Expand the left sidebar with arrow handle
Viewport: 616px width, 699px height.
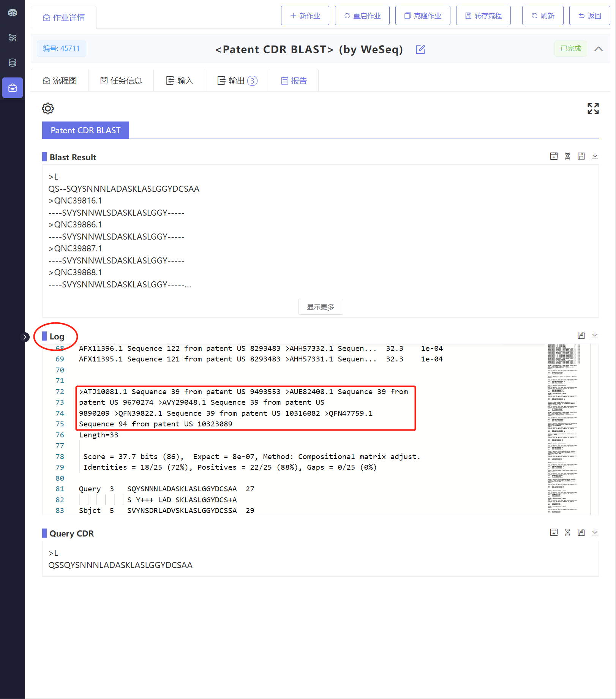click(25, 337)
